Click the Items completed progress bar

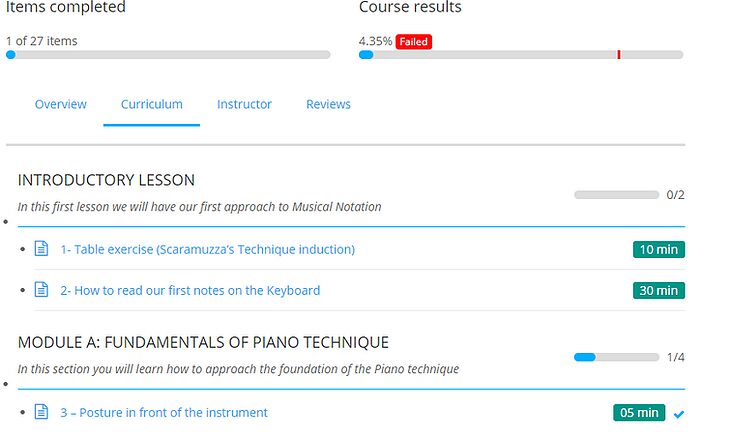pyautogui.click(x=168, y=55)
